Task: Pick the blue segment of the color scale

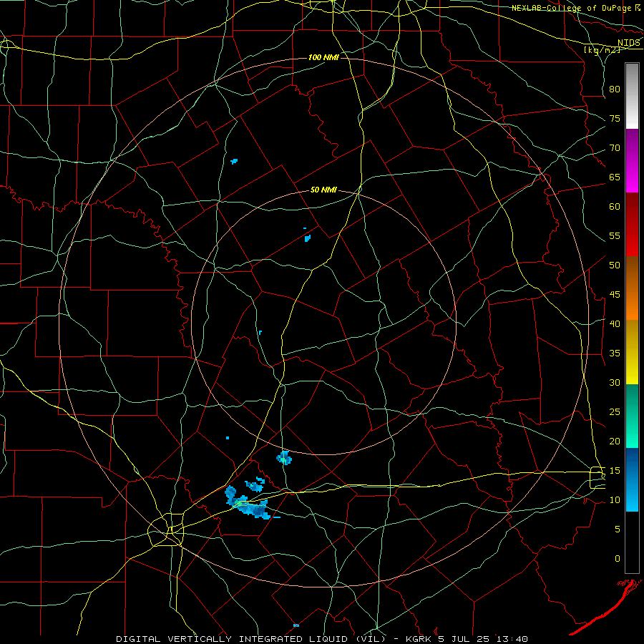Action: [x=632, y=479]
